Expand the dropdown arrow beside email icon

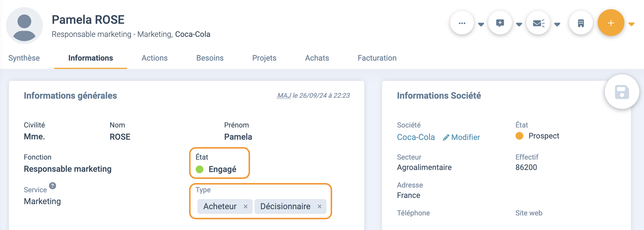pos(557,24)
